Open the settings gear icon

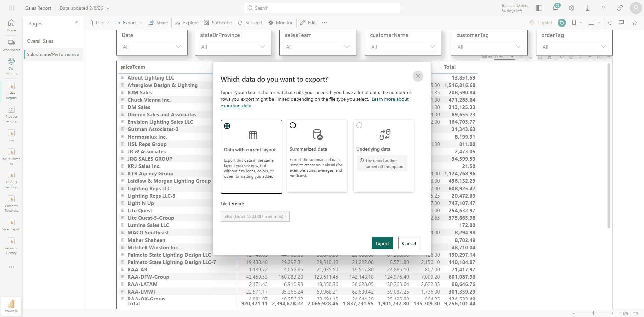click(x=572, y=8)
